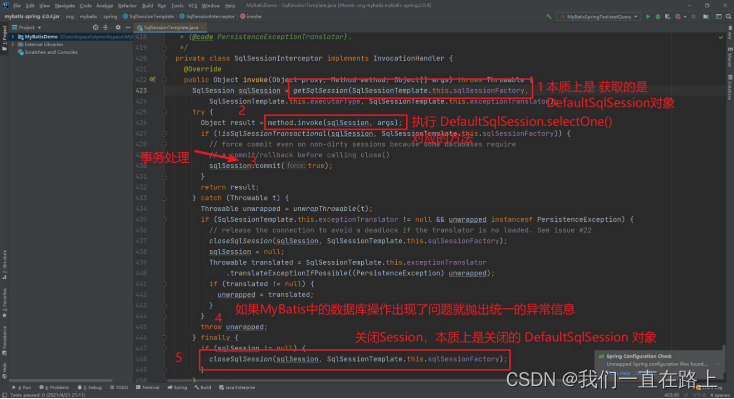Open the run configuration dropdown MyBatisSpringTest.testQuery
The height and width of the screenshot is (399, 734).
pyautogui.click(x=599, y=17)
